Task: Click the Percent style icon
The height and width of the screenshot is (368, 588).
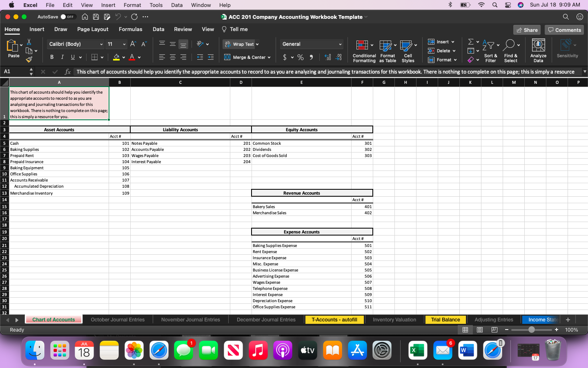Action: 301,57
